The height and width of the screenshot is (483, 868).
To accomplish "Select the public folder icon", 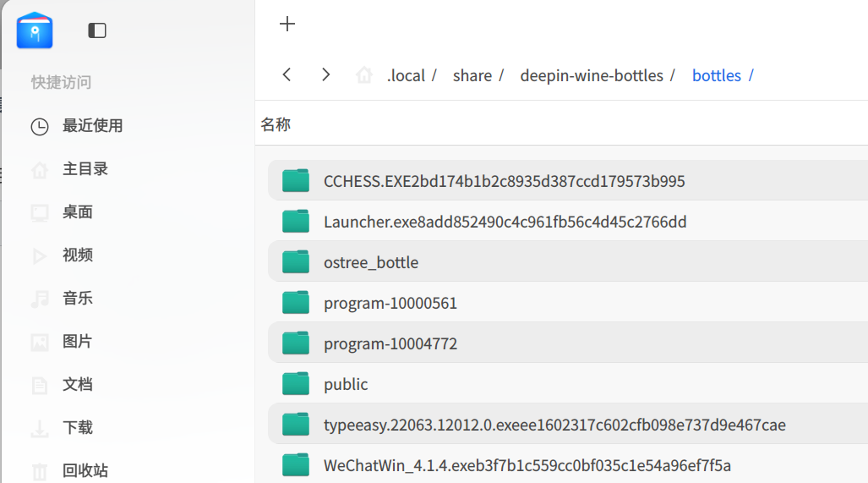I will 296,384.
